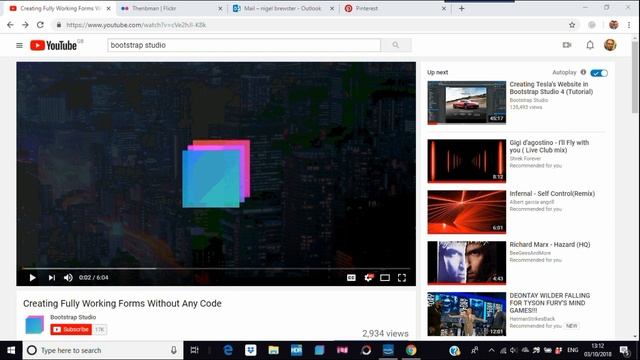Image resolution: width=640 pixels, height=360 pixels.
Task: Show Autoplay info icon tooltip
Action: click(x=583, y=72)
